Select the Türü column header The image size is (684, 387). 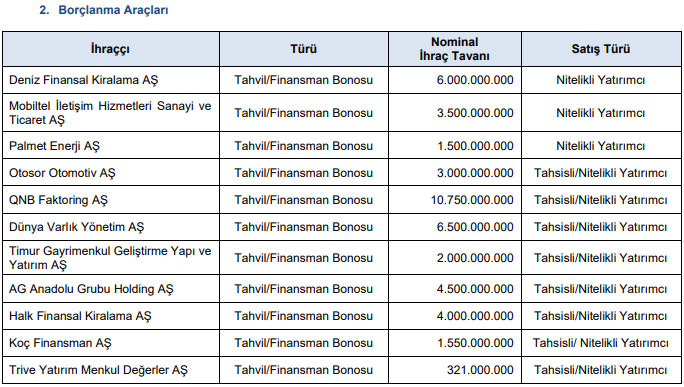click(x=304, y=49)
